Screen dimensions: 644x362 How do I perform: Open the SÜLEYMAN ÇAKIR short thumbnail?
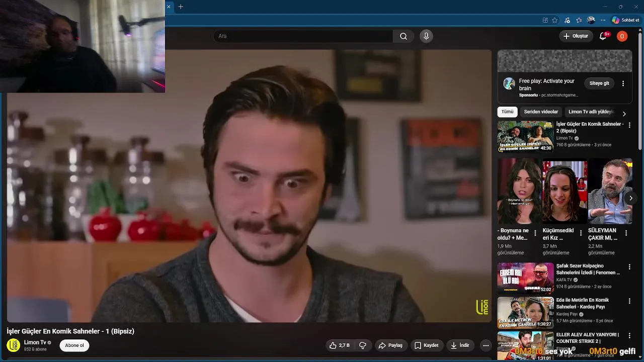coord(610,191)
